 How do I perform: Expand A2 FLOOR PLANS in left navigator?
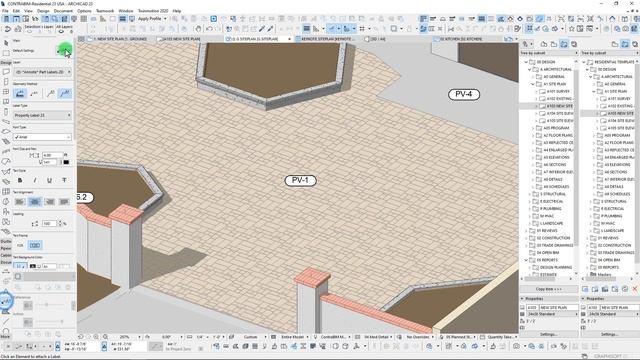pos(533,136)
